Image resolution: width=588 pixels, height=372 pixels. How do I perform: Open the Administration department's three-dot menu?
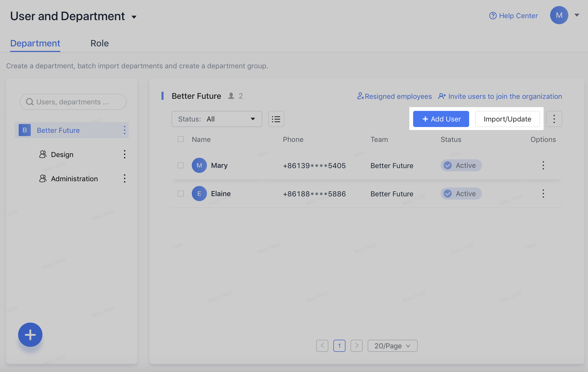click(124, 178)
